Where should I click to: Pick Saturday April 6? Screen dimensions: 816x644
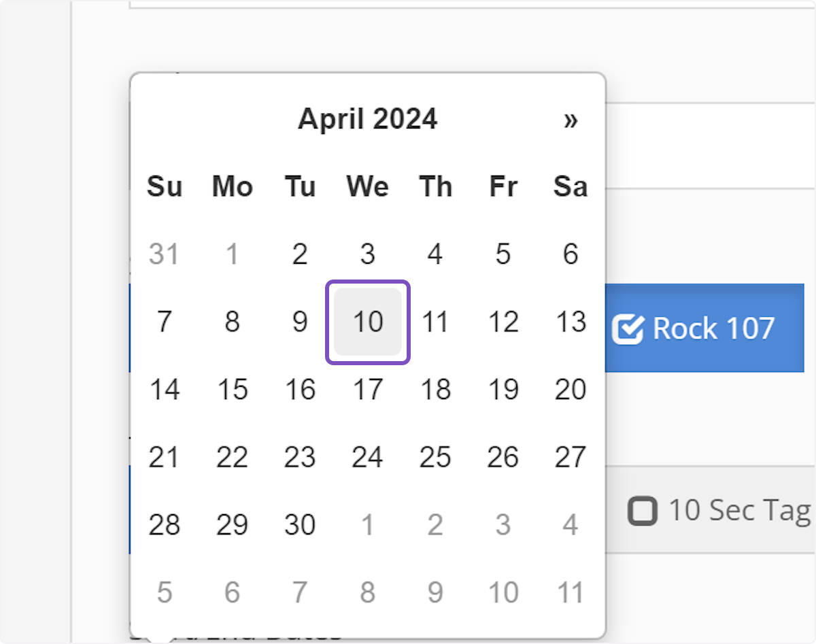[571, 254]
